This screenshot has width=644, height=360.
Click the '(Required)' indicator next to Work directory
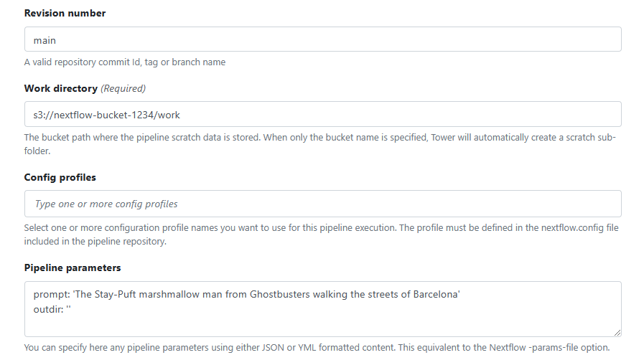123,88
